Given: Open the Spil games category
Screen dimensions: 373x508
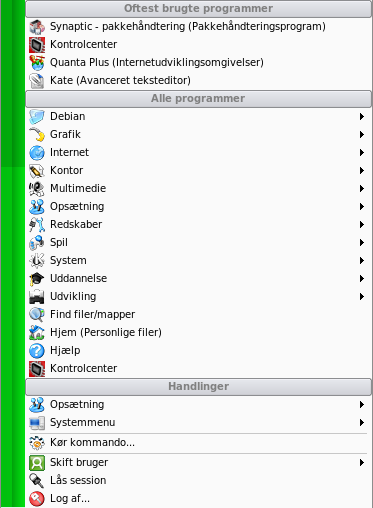Looking at the screenshot, I should point(198,243).
